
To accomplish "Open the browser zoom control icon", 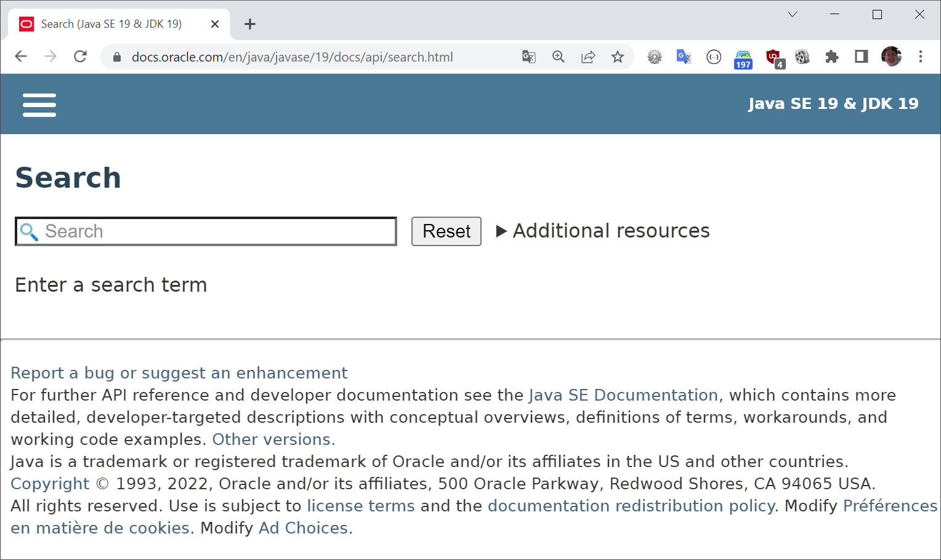I will (x=559, y=57).
